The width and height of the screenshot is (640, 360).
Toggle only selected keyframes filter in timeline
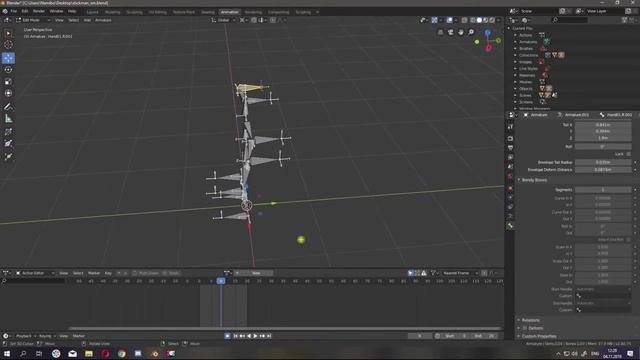tap(411, 273)
